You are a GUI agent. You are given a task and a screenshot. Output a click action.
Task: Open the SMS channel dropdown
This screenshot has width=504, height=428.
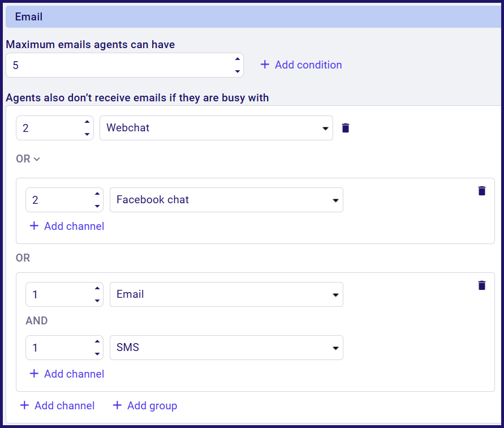(x=335, y=348)
